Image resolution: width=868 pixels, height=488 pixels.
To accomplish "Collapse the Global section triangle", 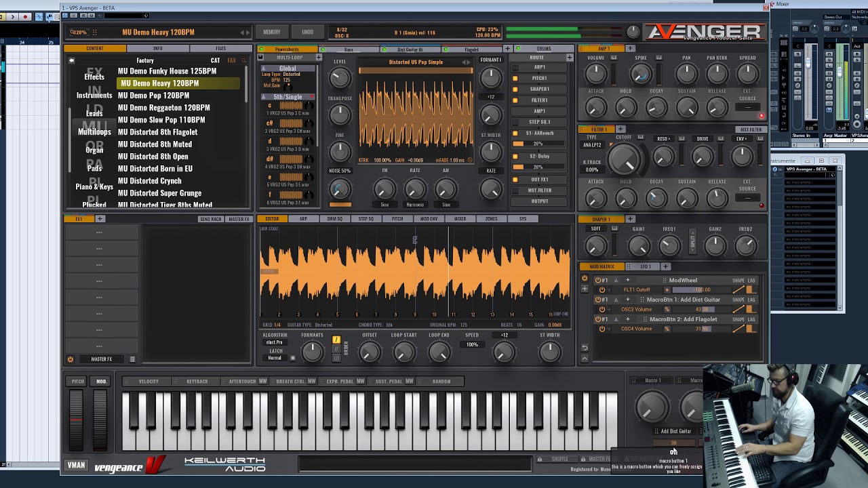I will 264,68.
